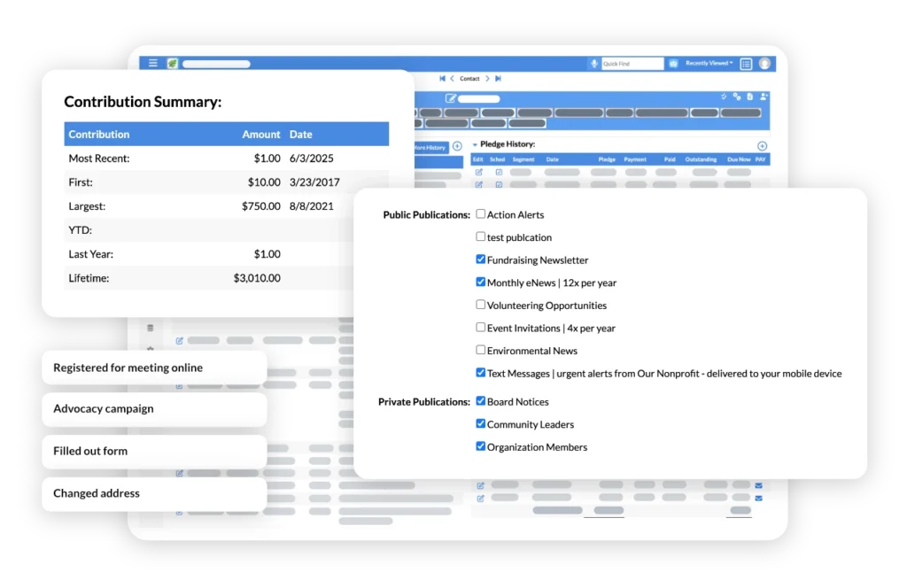907x588 pixels.
Task: Open the Advocacy campaign activity
Action: [x=154, y=409]
